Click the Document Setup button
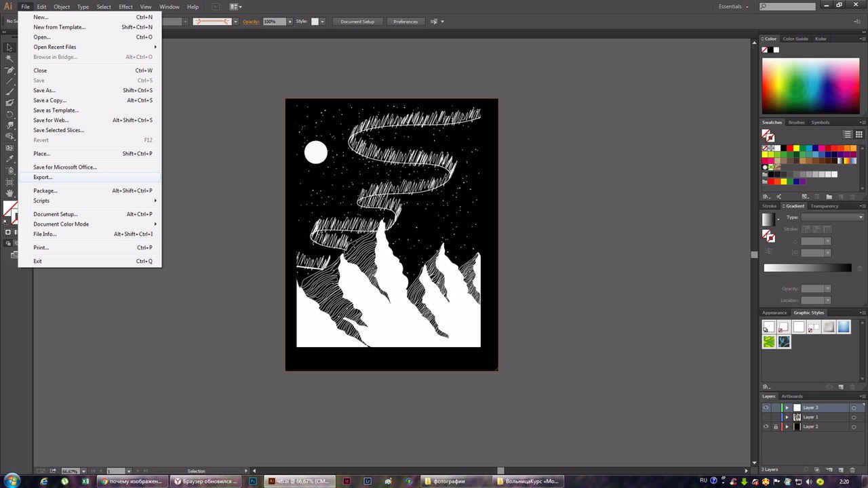Viewport: 868px width, 488px height. click(357, 21)
